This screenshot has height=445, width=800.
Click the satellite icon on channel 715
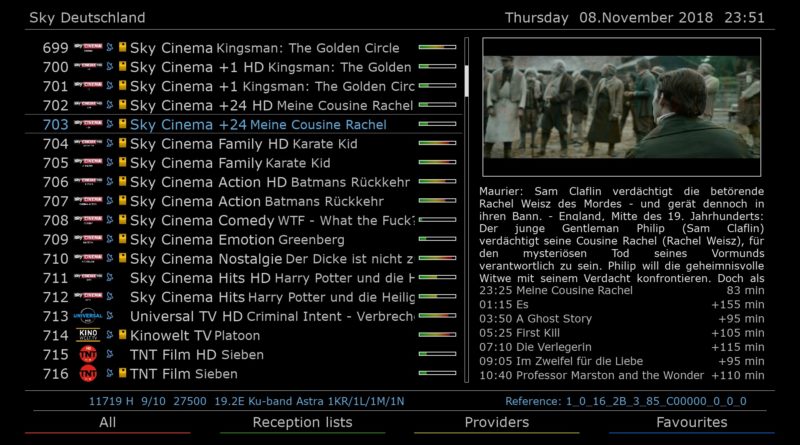click(x=110, y=354)
